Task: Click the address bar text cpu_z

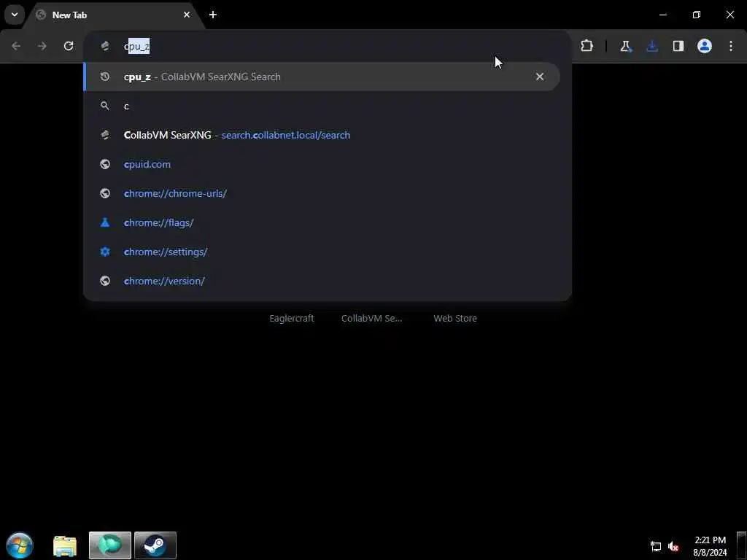Action: point(137,46)
